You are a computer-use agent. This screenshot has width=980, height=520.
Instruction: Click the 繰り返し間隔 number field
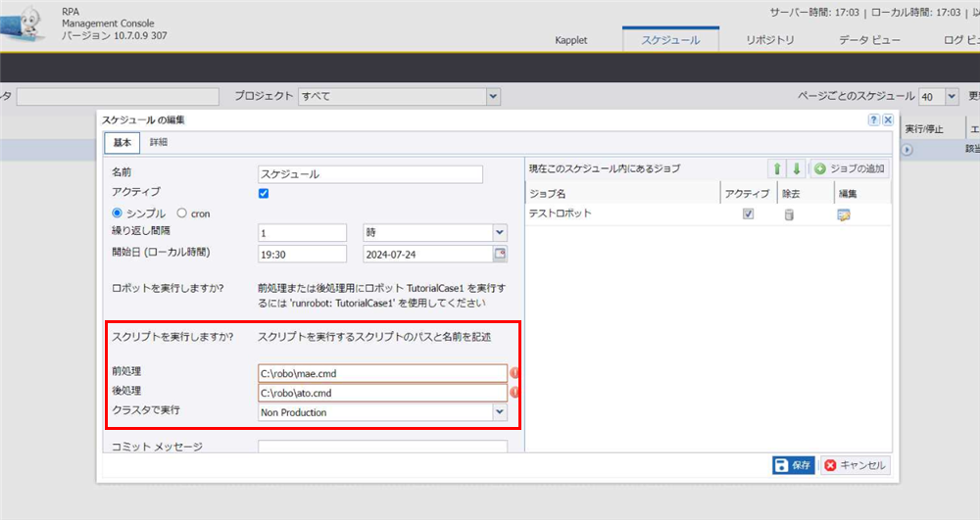(302, 233)
